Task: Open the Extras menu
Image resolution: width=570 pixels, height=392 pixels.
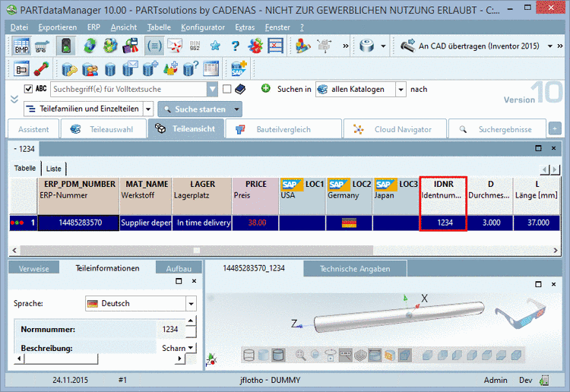Action: click(245, 27)
